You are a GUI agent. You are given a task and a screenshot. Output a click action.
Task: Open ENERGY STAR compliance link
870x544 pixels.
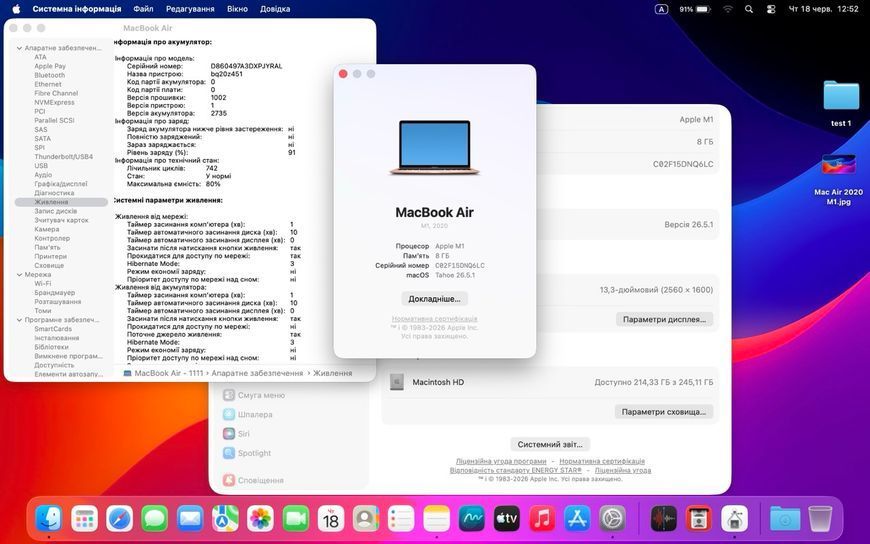point(515,470)
